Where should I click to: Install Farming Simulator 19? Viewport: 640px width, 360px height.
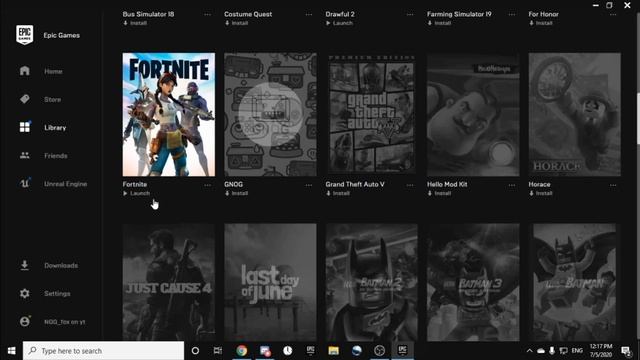(x=439, y=23)
